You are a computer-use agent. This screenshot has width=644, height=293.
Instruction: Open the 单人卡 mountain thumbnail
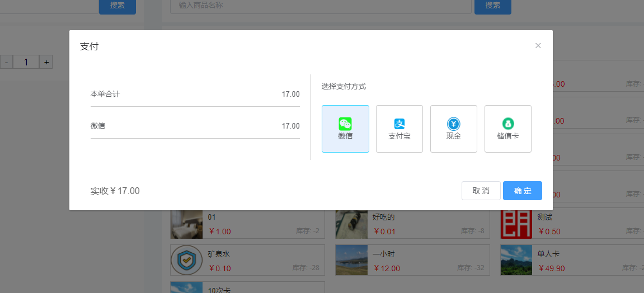tap(516, 260)
